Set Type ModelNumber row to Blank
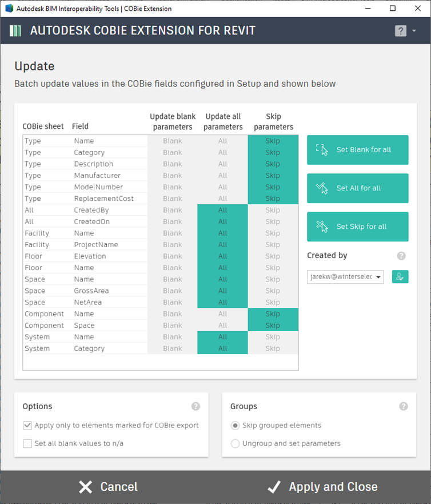Screen dimensions: 431x504 click(173, 187)
